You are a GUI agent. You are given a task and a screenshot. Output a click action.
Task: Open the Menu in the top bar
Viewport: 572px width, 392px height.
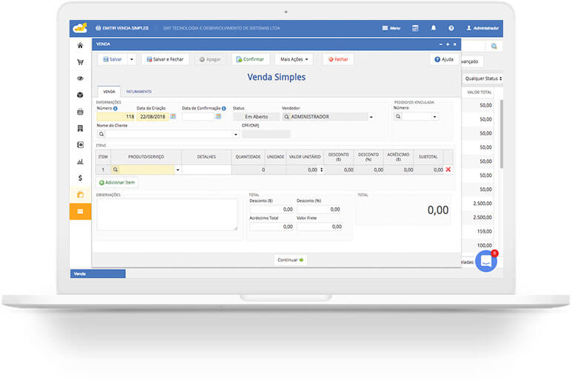coord(391,28)
